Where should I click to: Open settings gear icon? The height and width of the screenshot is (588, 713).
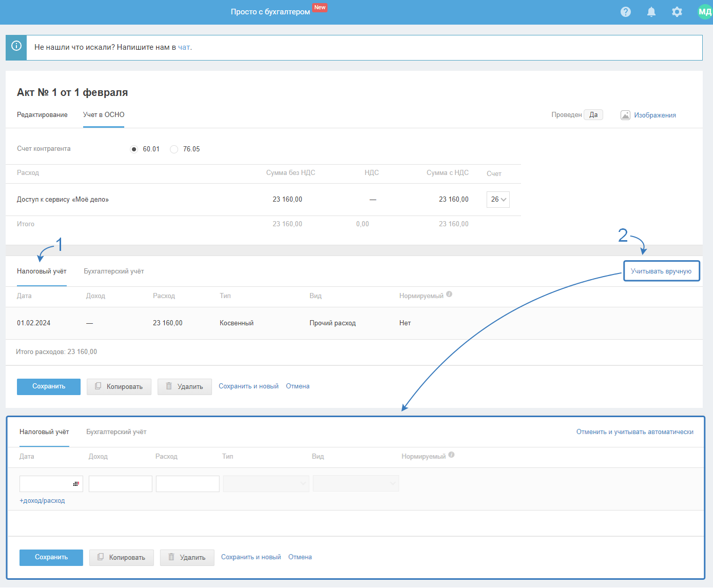click(677, 12)
